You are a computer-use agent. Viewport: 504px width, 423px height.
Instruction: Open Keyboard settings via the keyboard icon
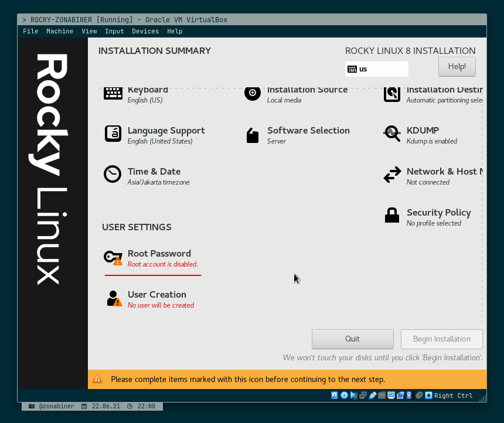pos(113,93)
